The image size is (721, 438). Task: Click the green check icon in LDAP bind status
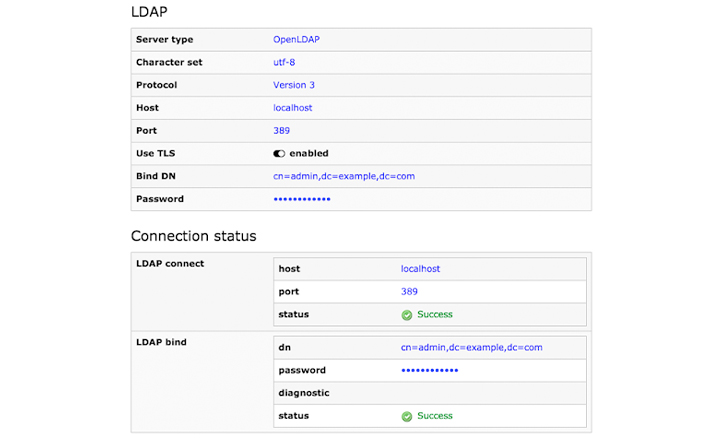coord(406,416)
